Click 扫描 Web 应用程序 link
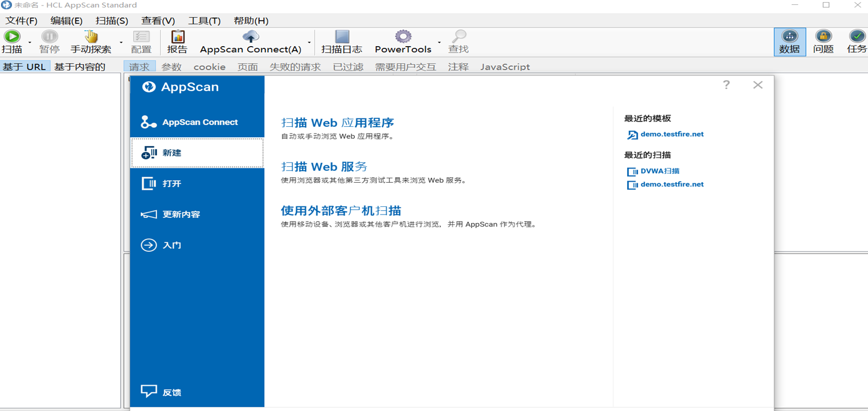The height and width of the screenshot is (411, 868). click(x=337, y=122)
